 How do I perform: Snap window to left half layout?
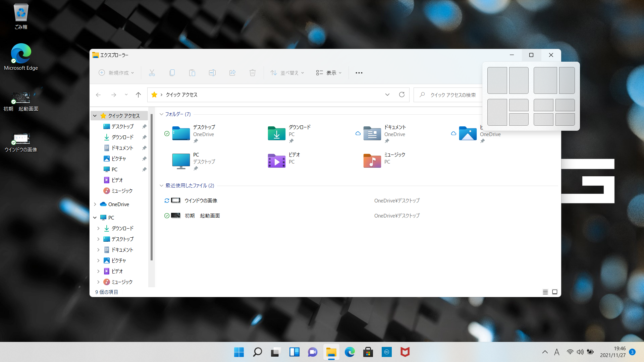coord(497,80)
